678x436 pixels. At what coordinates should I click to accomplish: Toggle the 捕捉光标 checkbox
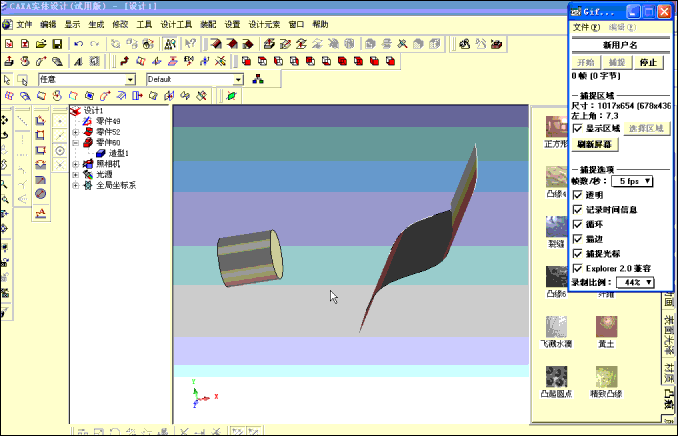(x=577, y=254)
